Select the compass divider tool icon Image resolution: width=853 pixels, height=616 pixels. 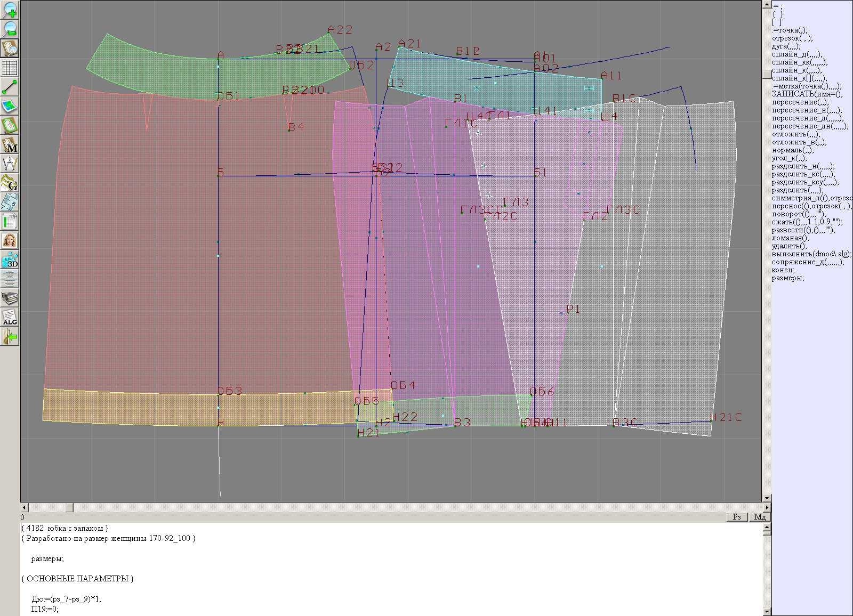[10, 164]
